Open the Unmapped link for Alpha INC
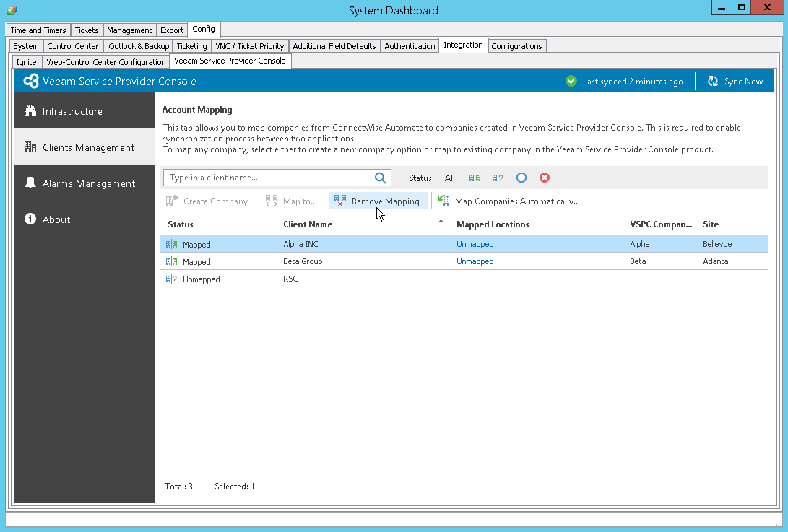Image resolution: width=788 pixels, height=532 pixels. pyautogui.click(x=475, y=244)
